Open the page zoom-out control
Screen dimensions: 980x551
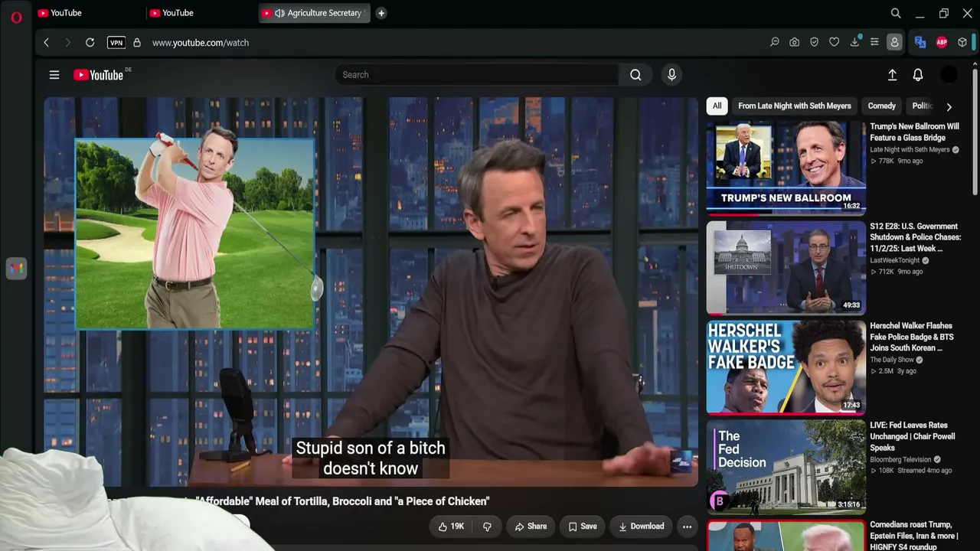coord(774,43)
